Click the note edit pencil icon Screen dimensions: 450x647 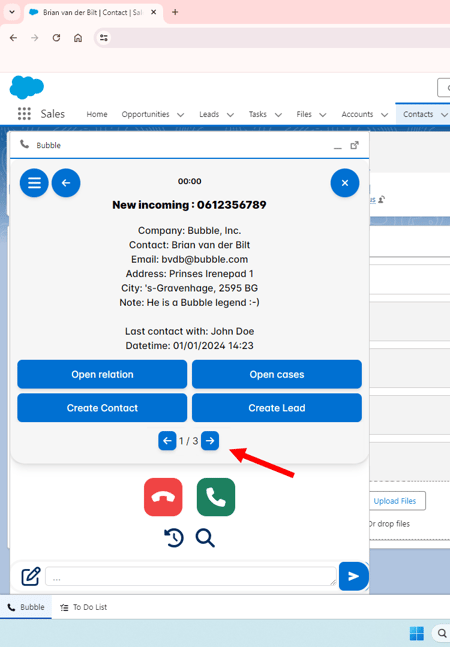click(x=31, y=576)
